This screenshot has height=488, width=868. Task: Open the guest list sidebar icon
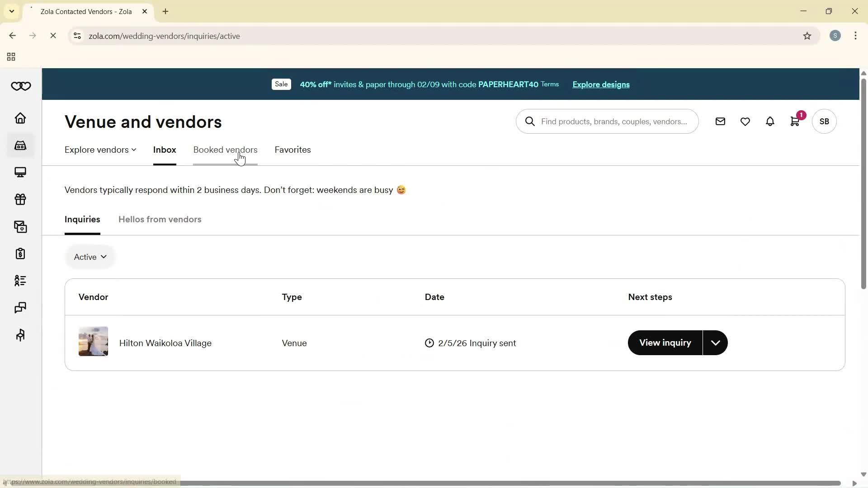pos(20,281)
